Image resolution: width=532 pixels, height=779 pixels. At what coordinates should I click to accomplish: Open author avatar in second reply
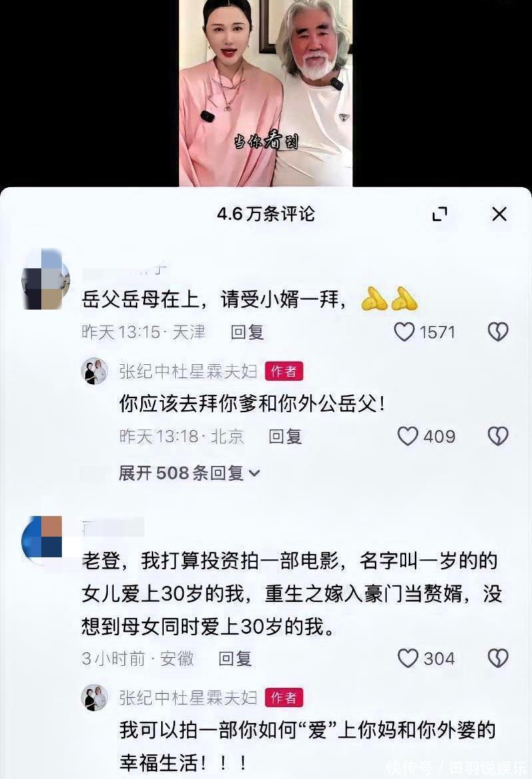click(x=95, y=698)
